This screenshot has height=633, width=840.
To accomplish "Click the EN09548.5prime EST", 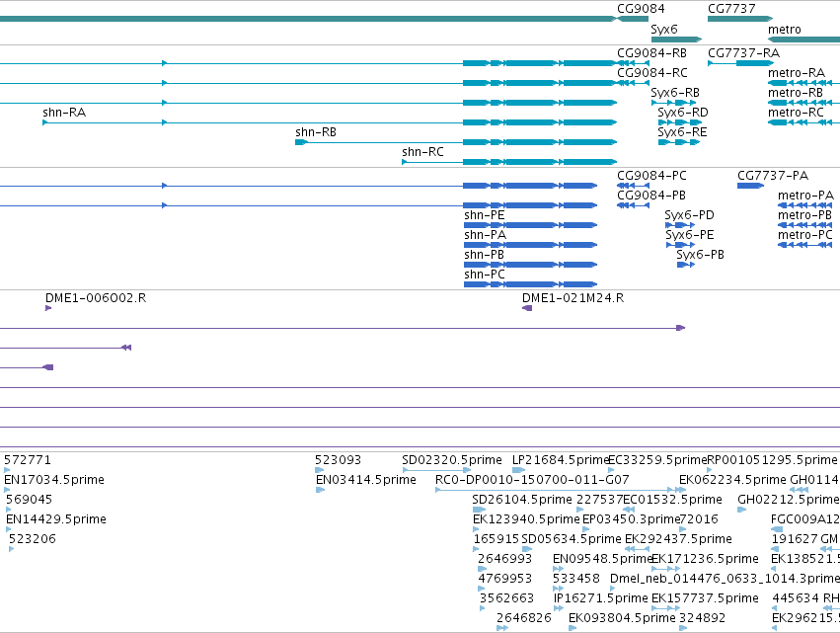I will pos(559,569).
